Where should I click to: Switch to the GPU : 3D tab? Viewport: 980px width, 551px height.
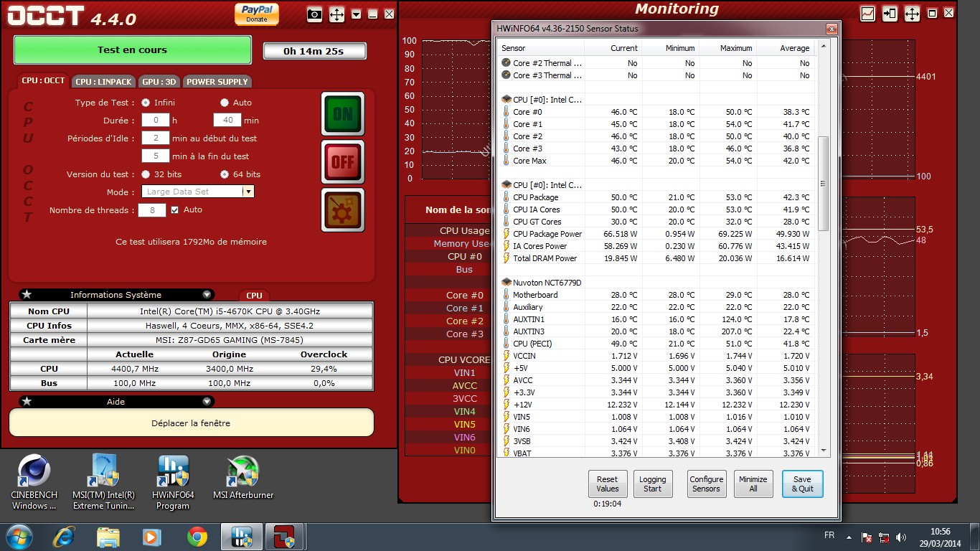point(159,81)
